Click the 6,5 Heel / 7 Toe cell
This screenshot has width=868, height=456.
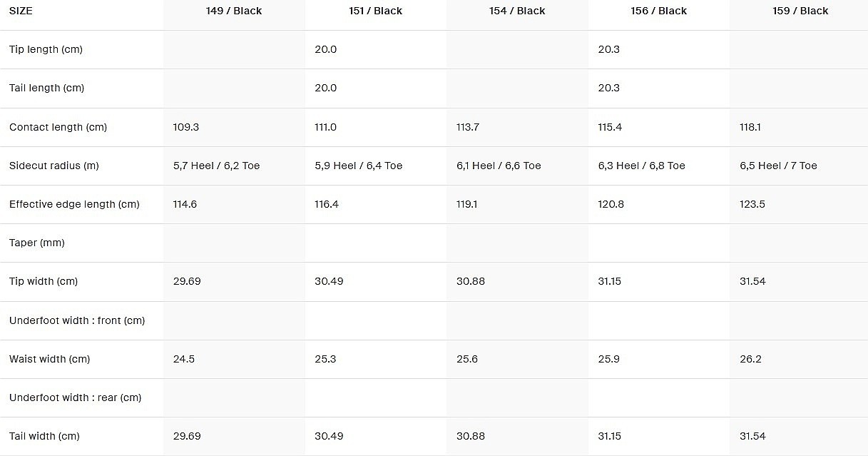coord(778,166)
